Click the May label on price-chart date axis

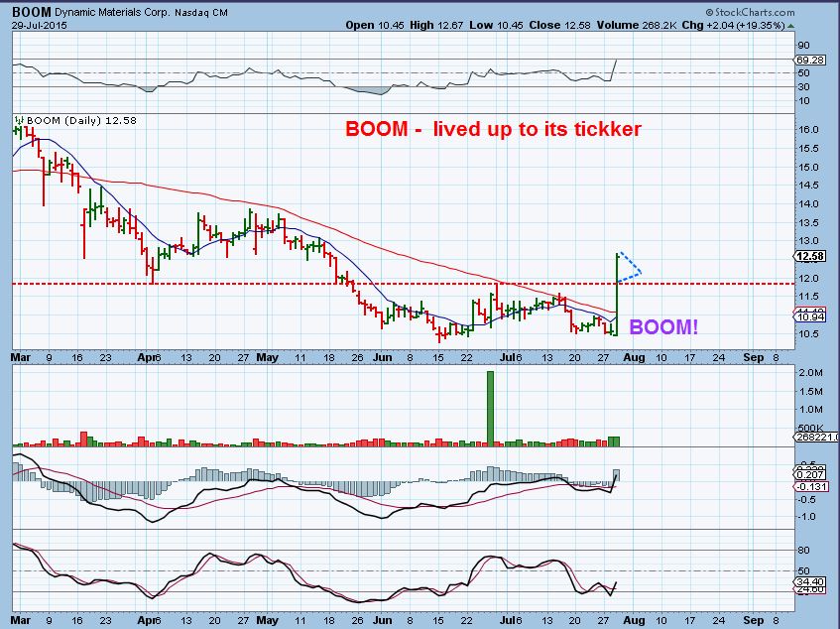coord(268,357)
